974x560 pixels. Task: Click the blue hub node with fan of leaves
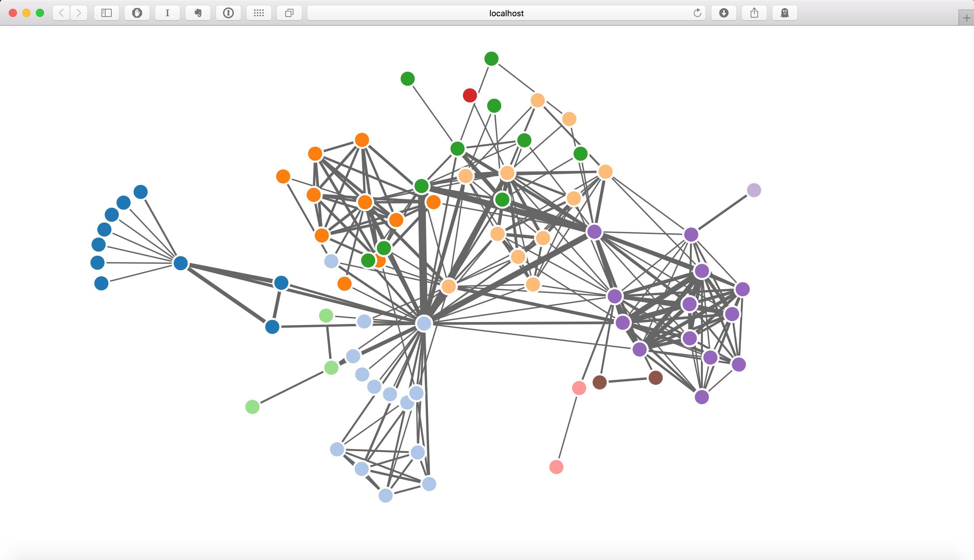(x=180, y=263)
